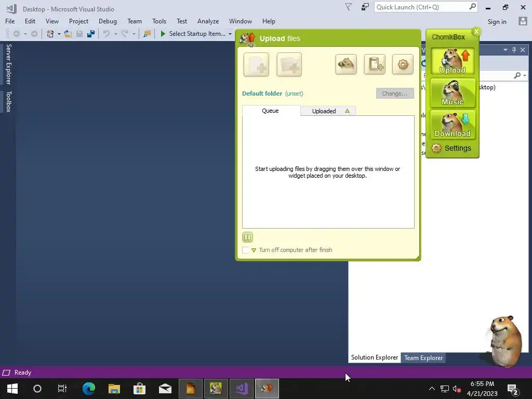Open the Tools menu
The width and height of the screenshot is (532, 399).
pyautogui.click(x=159, y=21)
